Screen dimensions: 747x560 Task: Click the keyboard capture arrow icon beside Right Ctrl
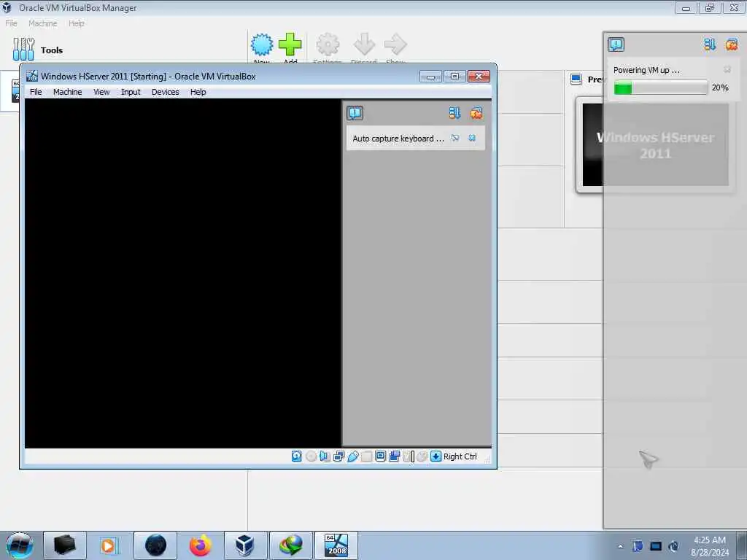tap(436, 456)
